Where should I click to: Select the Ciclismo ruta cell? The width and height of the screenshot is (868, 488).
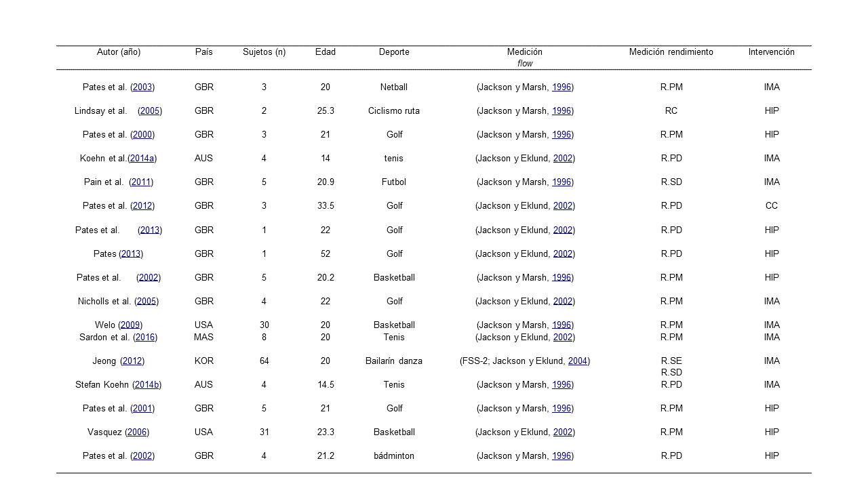click(x=394, y=111)
